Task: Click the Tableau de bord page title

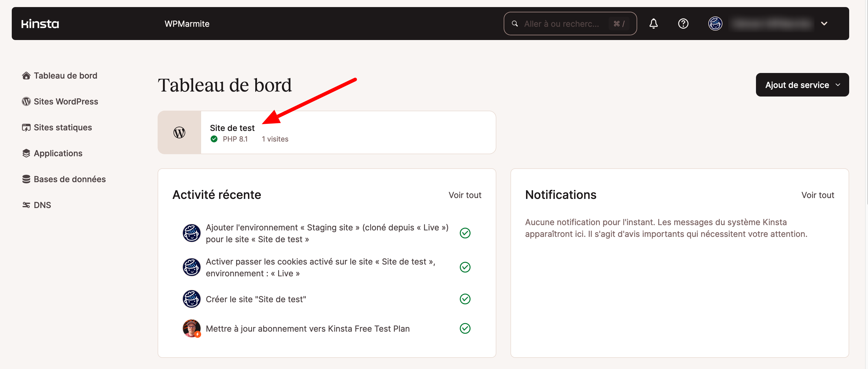Action: click(x=225, y=85)
